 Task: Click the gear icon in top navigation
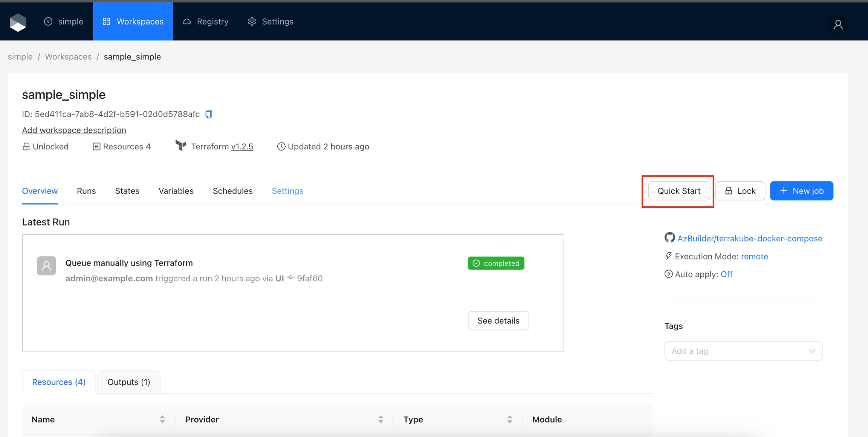point(252,21)
